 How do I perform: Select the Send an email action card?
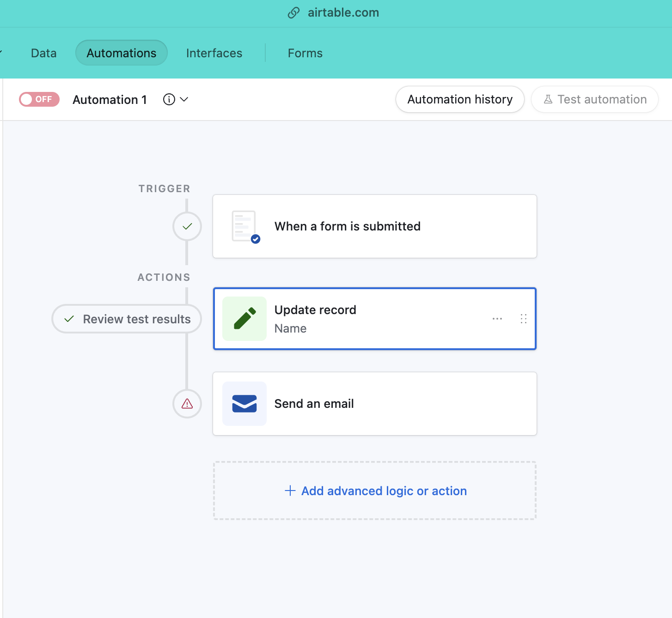click(375, 404)
